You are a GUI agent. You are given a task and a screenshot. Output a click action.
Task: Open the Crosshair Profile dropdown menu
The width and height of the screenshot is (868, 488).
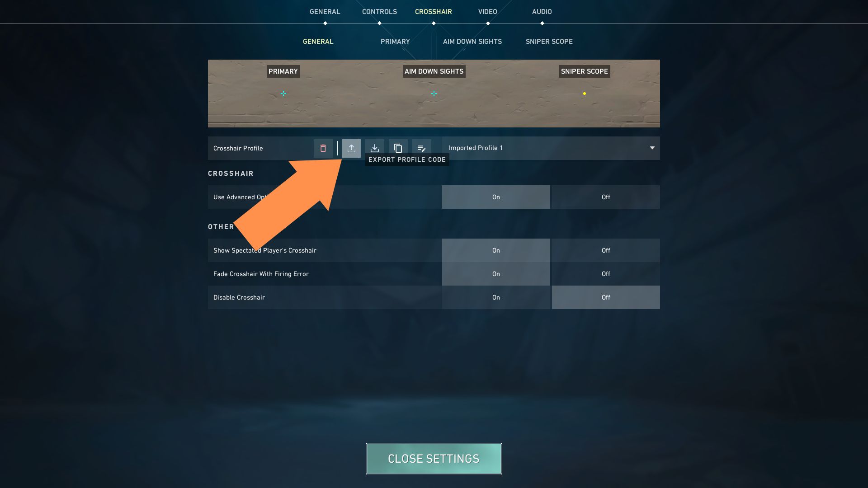(652, 148)
